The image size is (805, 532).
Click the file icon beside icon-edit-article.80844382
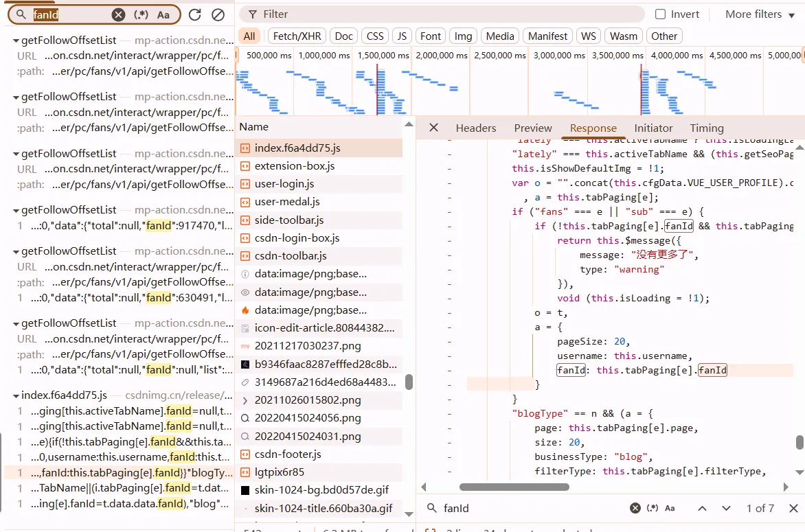tap(245, 328)
